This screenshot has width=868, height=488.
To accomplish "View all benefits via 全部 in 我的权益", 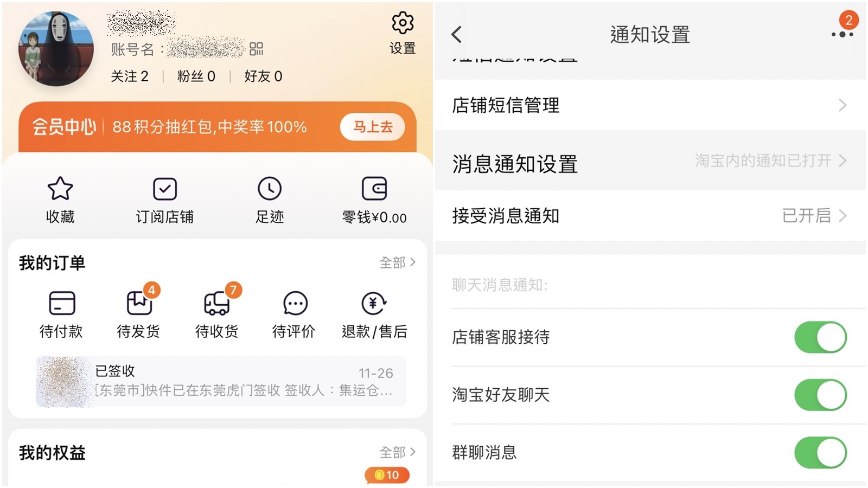I will [397, 452].
